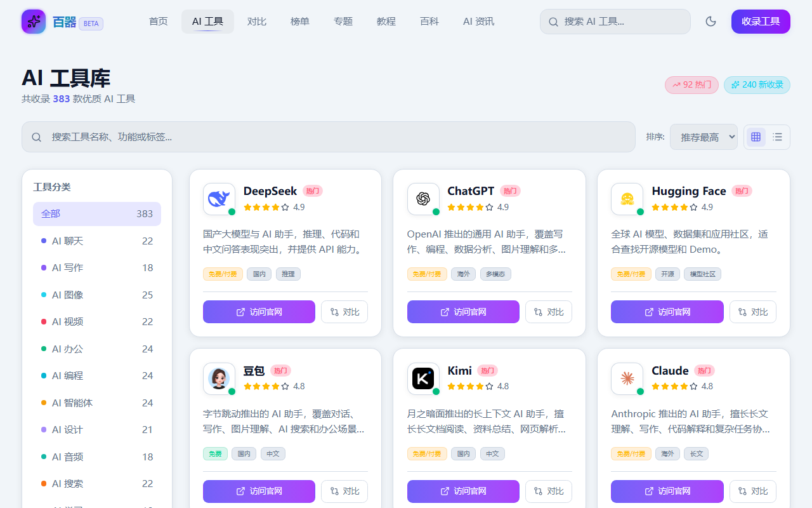Select the AI 视频 category
The height and width of the screenshot is (508, 812).
(x=97, y=322)
